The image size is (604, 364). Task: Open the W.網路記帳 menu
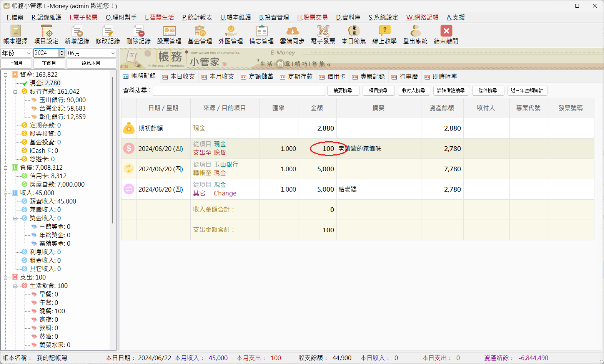(422, 17)
